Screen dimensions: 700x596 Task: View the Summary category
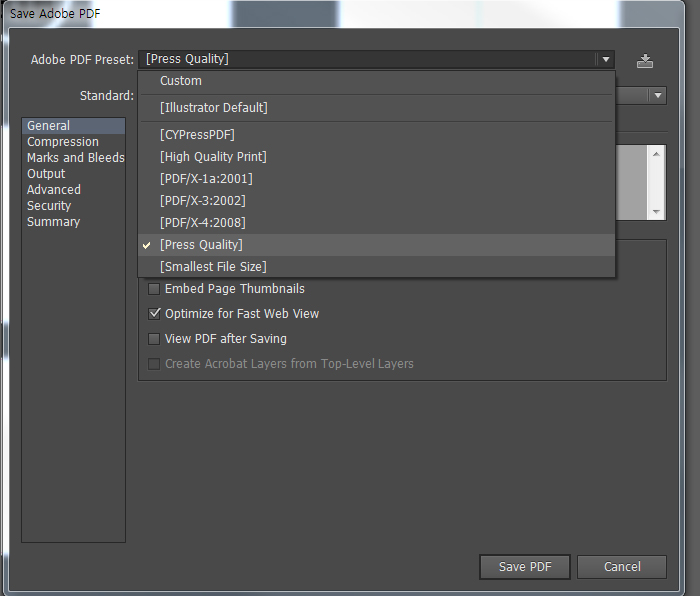pos(73,222)
